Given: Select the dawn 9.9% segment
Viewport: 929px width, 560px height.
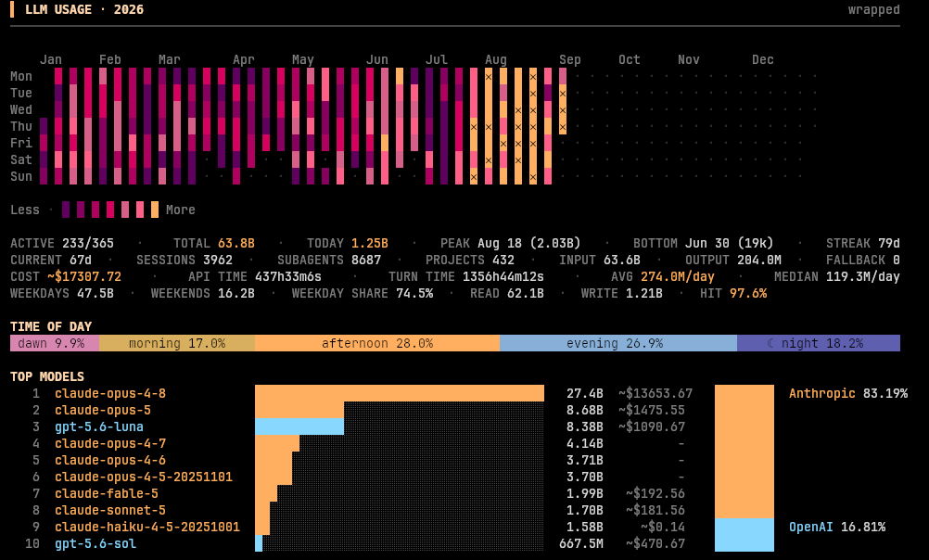Looking at the screenshot, I should pos(55,343).
